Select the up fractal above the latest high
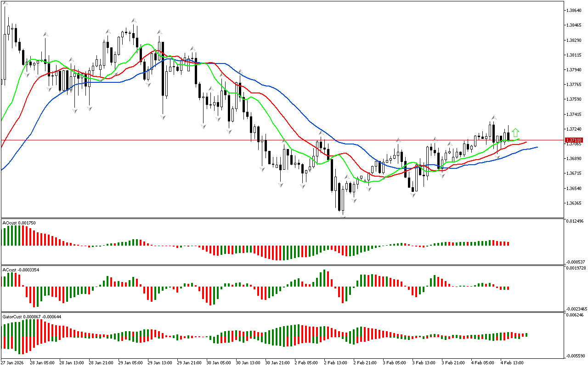 [493, 118]
